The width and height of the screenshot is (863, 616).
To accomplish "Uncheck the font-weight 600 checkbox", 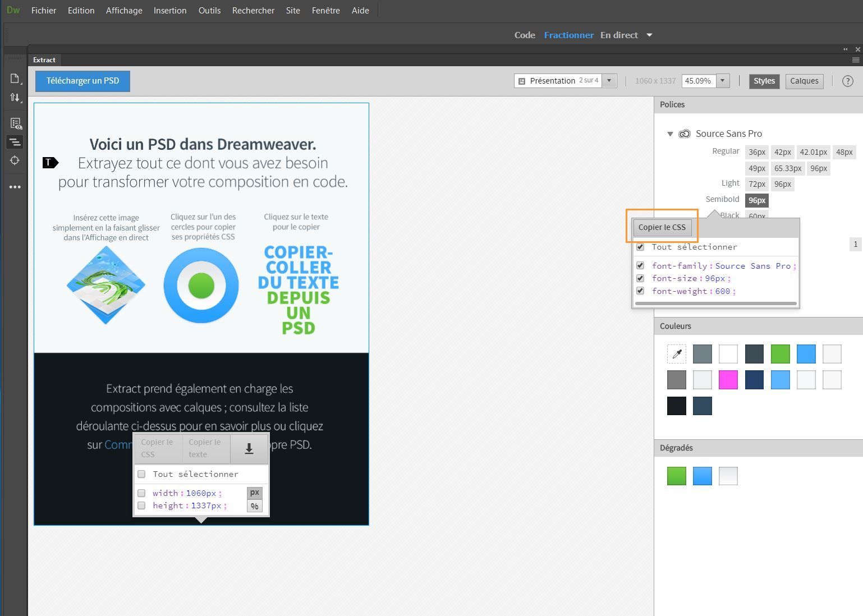I will [x=640, y=291].
